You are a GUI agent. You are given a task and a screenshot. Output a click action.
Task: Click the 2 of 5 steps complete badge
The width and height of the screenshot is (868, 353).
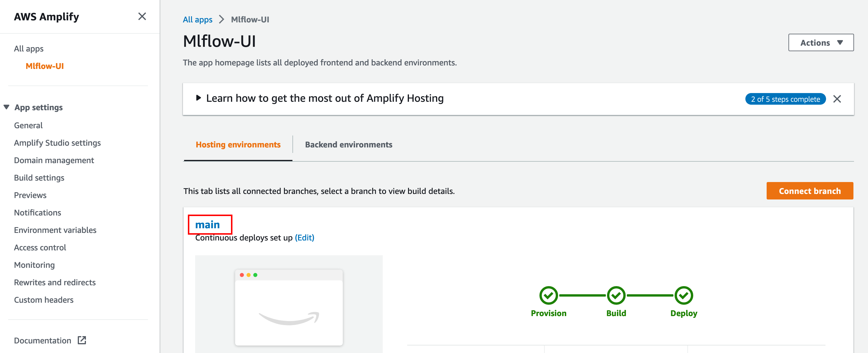pyautogui.click(x=785, y=99)
